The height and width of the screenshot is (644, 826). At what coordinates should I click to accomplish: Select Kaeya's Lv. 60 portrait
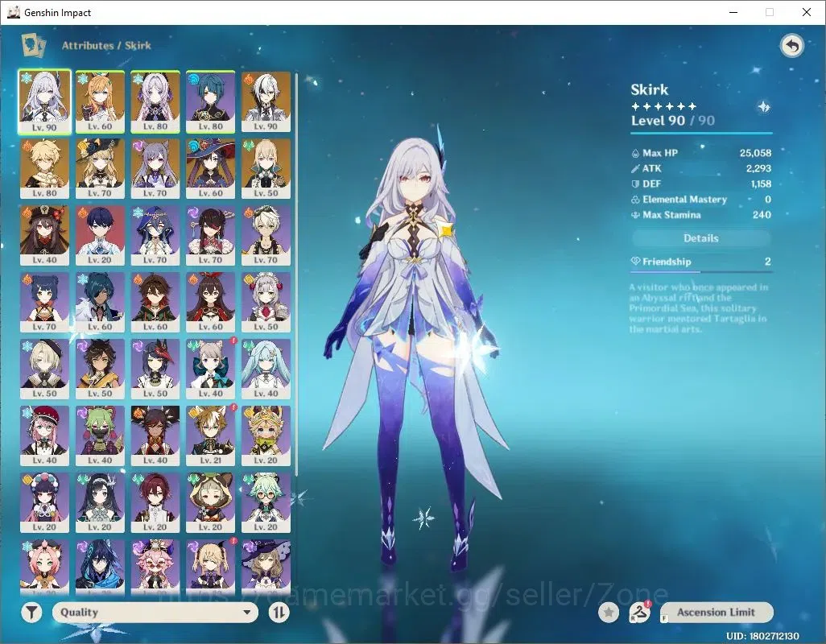tap(100, 302)
